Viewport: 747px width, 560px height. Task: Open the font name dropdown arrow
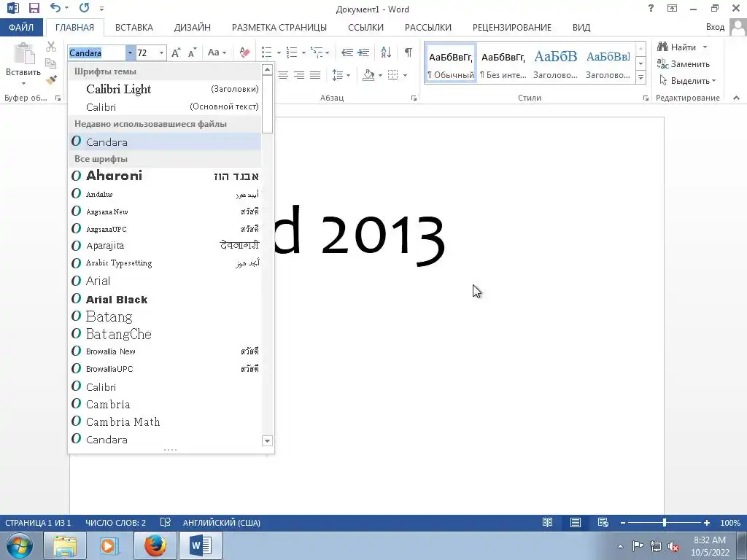pos(130,52)
